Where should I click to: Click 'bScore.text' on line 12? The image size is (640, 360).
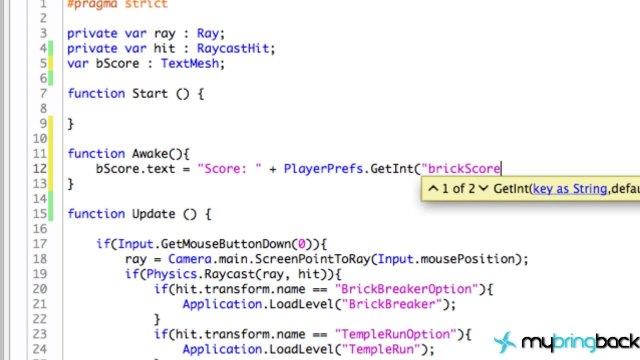[x=135, y=169]
